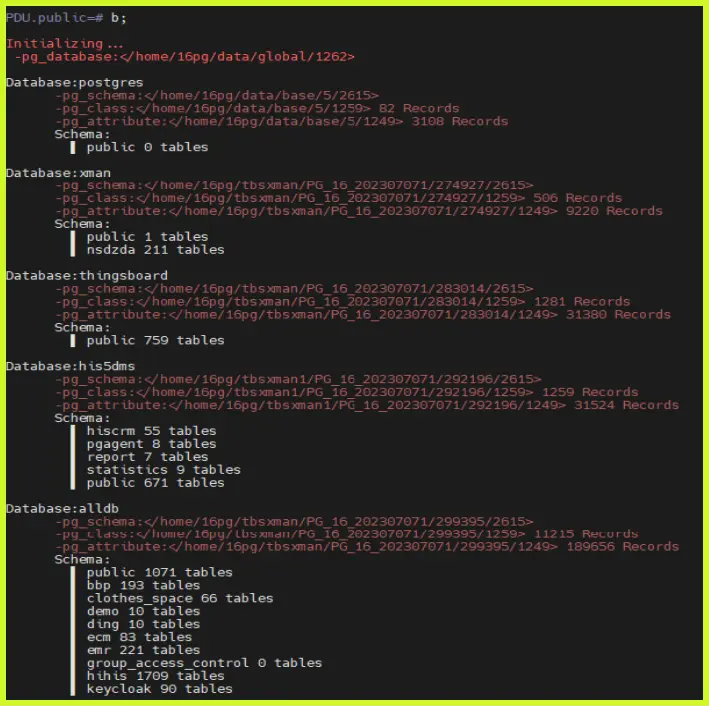
Task: Select 'public 759 tables' under thingsboard
Action: 156,340
